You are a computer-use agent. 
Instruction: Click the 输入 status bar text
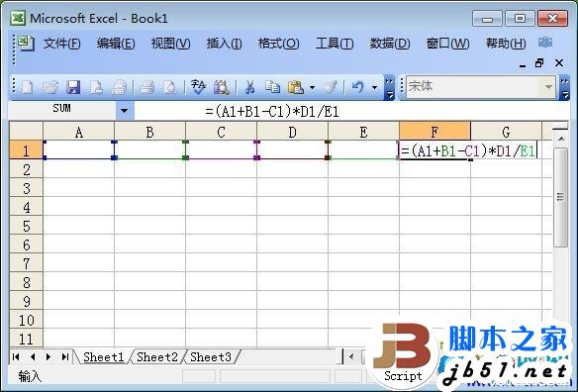(30, 376)
